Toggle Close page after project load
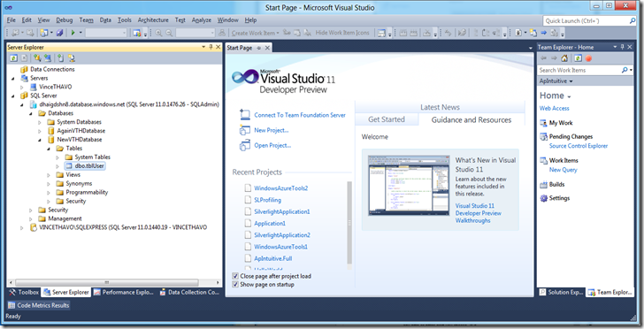The image size is (644, 329). pyautogui.click(x=235, y=276)
